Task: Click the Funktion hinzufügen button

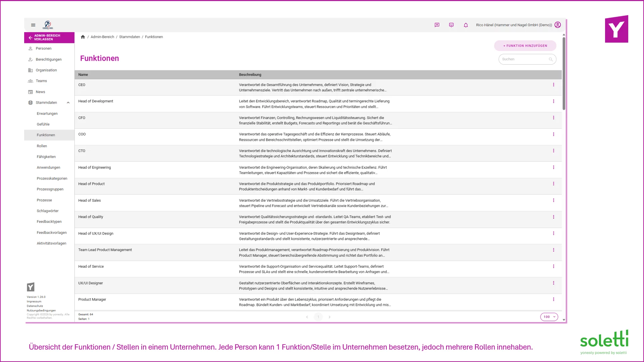Action: point(525,46)
